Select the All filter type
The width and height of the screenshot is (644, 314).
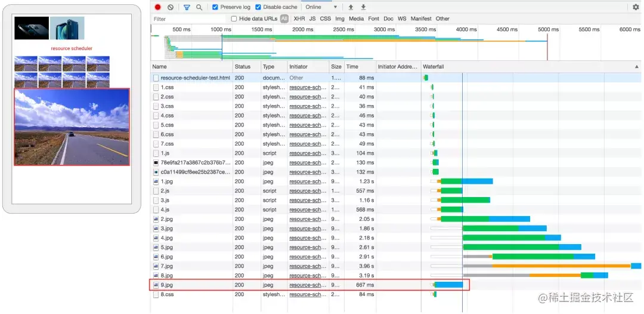(x=284, y=19)
